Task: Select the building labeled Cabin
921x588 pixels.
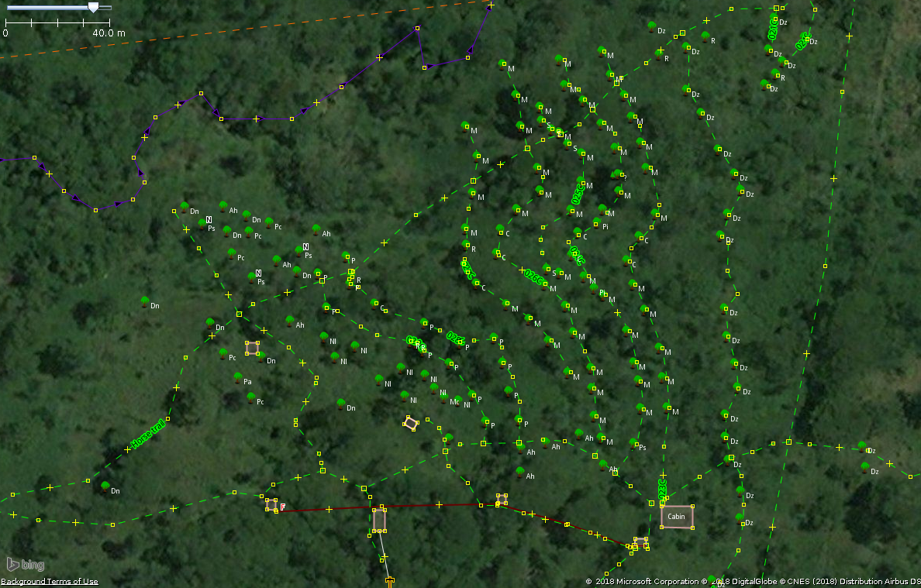Action: coord(677,517)
